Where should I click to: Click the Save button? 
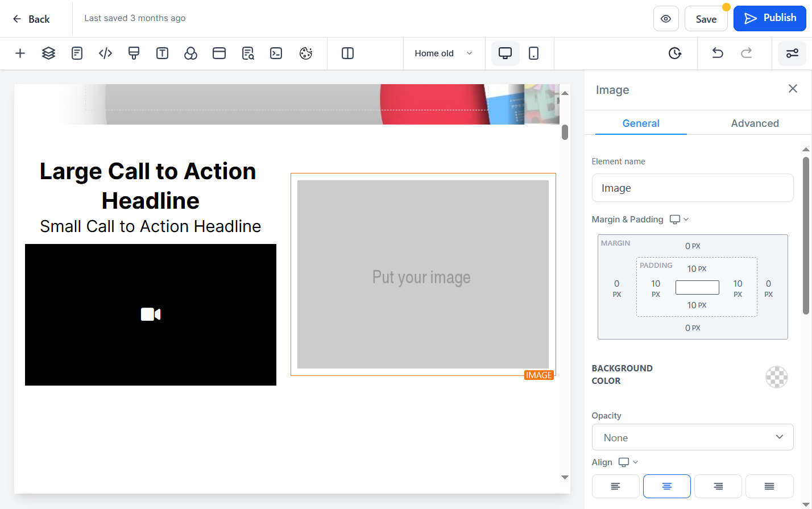click(706, 19)
